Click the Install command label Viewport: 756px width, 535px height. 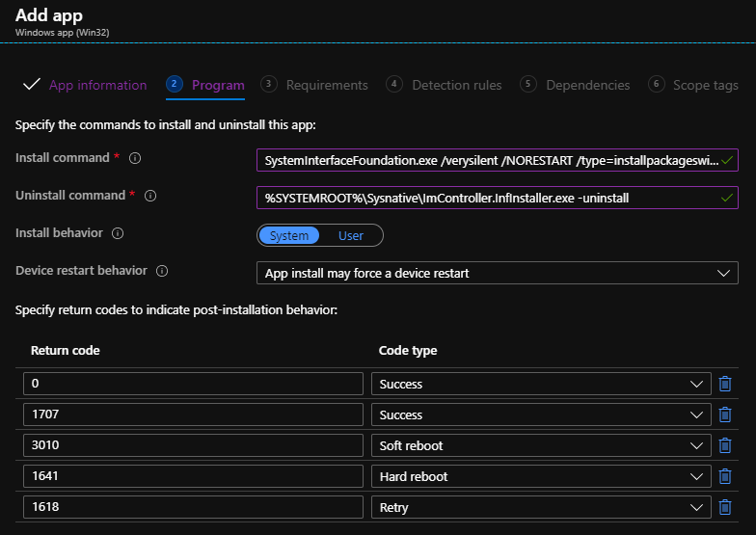click(x=62, y=158)
